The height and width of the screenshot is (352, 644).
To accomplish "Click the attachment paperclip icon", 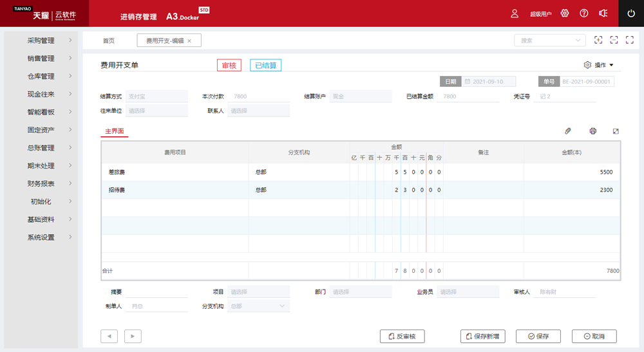I will point(567,131).
